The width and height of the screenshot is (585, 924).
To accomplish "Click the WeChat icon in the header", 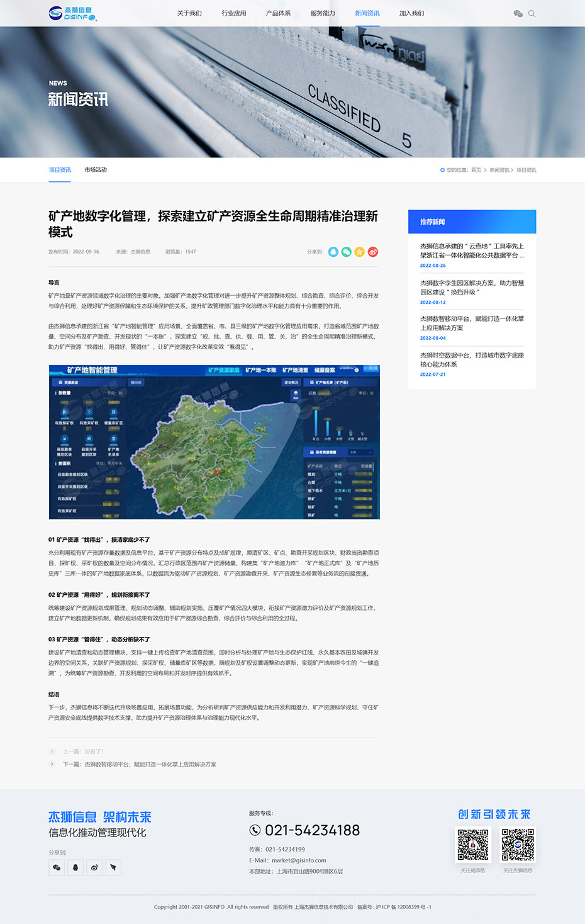I will (x=518, y=13).
